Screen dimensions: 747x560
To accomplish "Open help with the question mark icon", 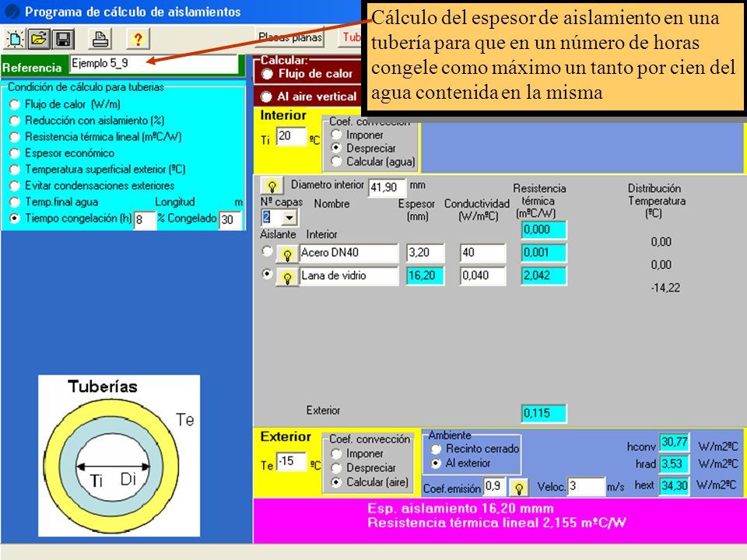I will 139,39.
